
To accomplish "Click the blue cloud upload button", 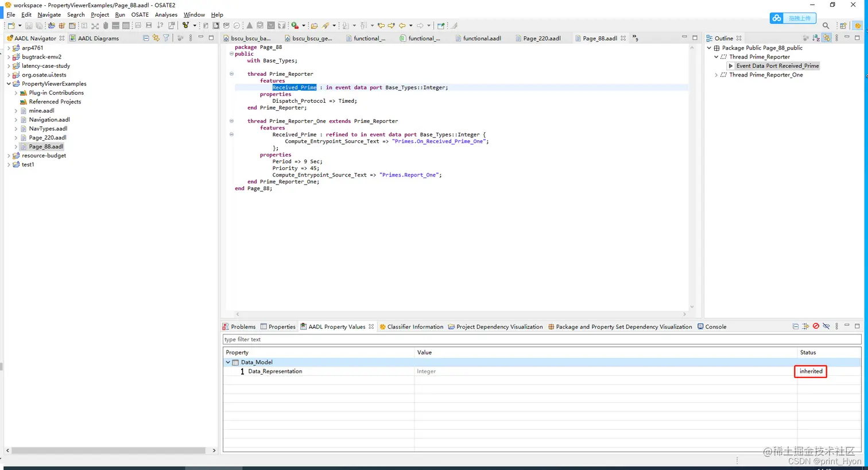I will pyautogui.click(x=793, y=18).
